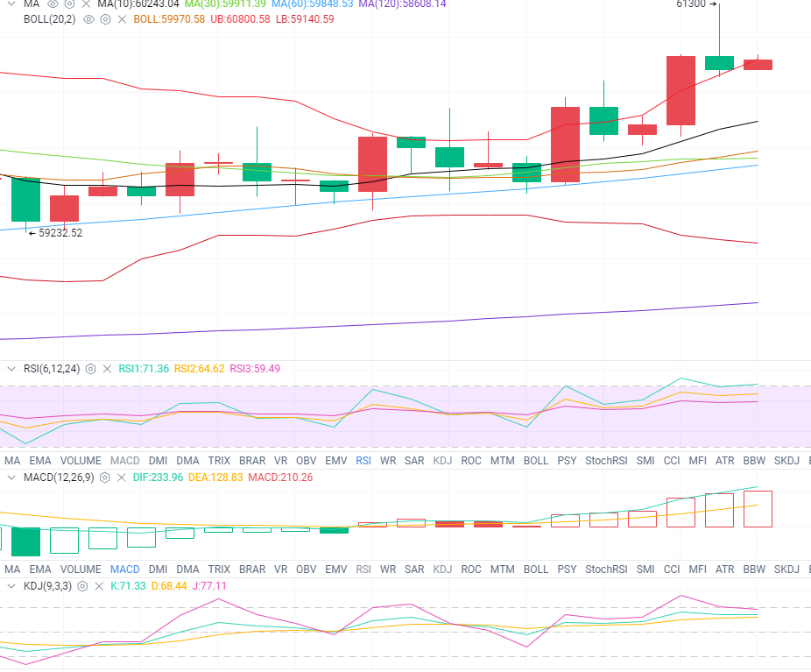Close the KDJ(9,3,3) indicator panel
Image resolution: width=811 pixels, height=672 pixels.
point(99,586)
